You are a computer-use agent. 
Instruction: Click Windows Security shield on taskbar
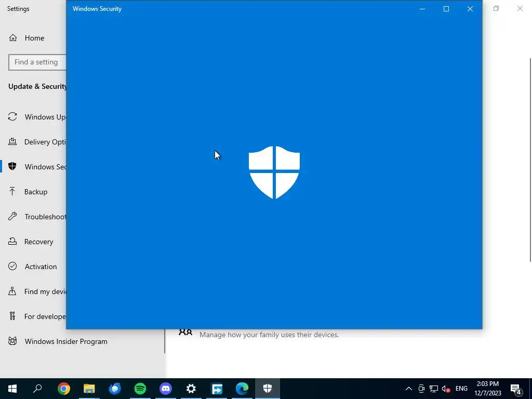coord(268,389)
